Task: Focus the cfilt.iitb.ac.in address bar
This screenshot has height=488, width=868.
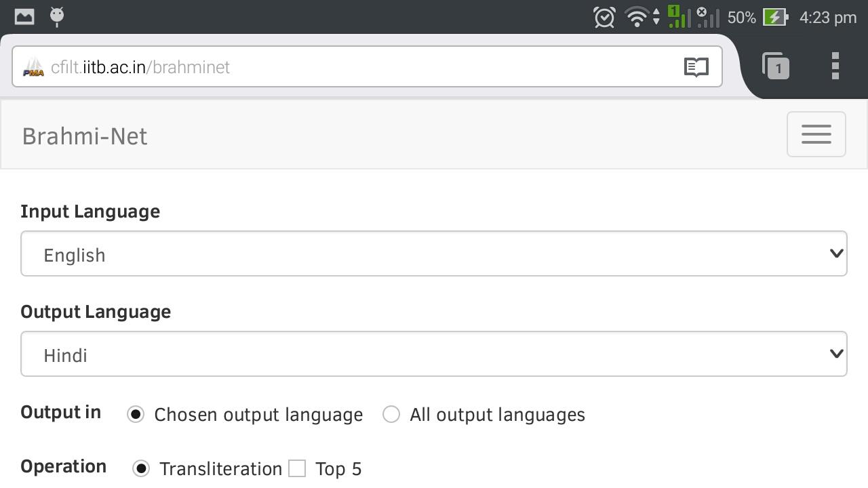Action: click(x=367, y=66)
